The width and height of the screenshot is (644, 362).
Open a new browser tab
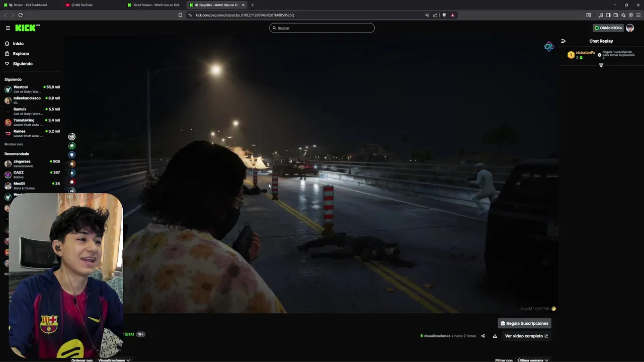[253, 5]
